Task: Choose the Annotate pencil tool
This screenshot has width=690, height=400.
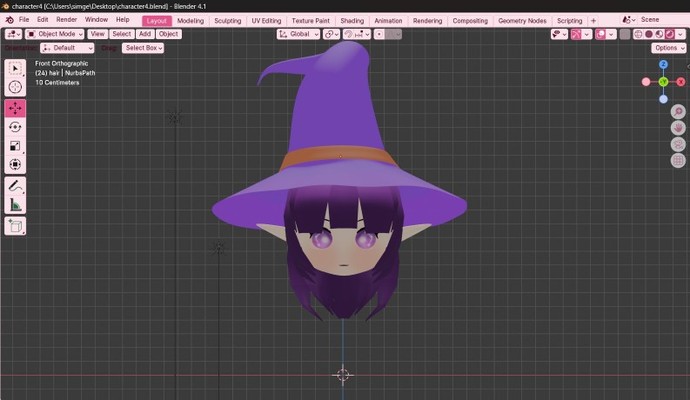Action: coord(15,186)
